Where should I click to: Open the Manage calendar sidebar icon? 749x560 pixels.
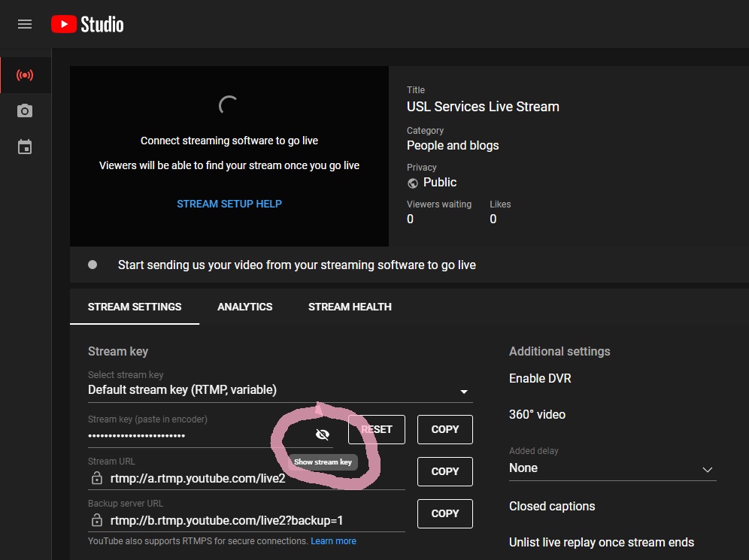tap(25, 147)
